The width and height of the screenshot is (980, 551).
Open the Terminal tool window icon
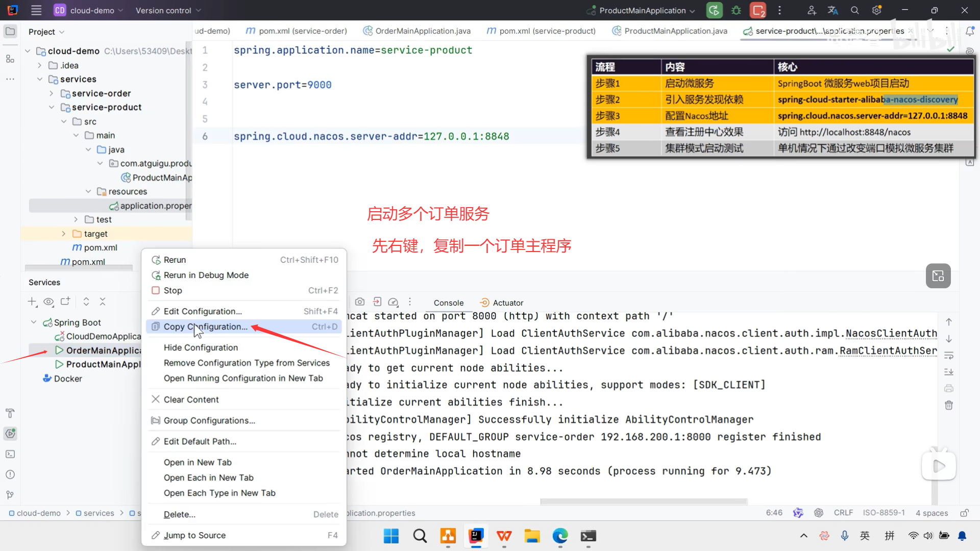10,454
